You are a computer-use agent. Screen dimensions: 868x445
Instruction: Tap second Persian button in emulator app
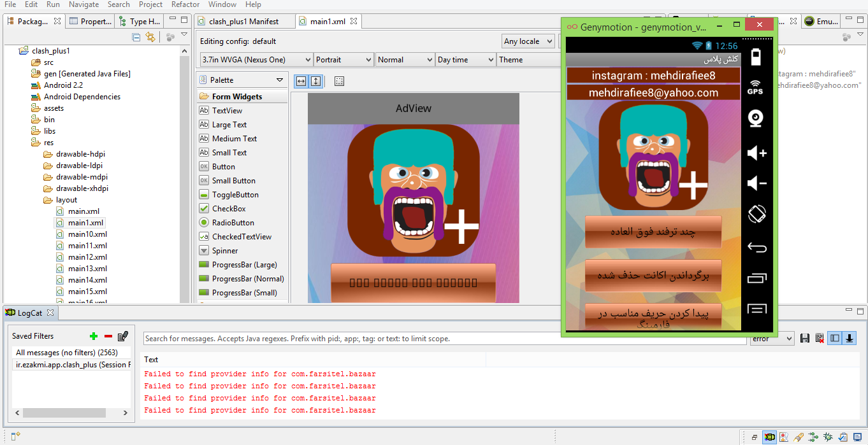click(x=653, y=276)
